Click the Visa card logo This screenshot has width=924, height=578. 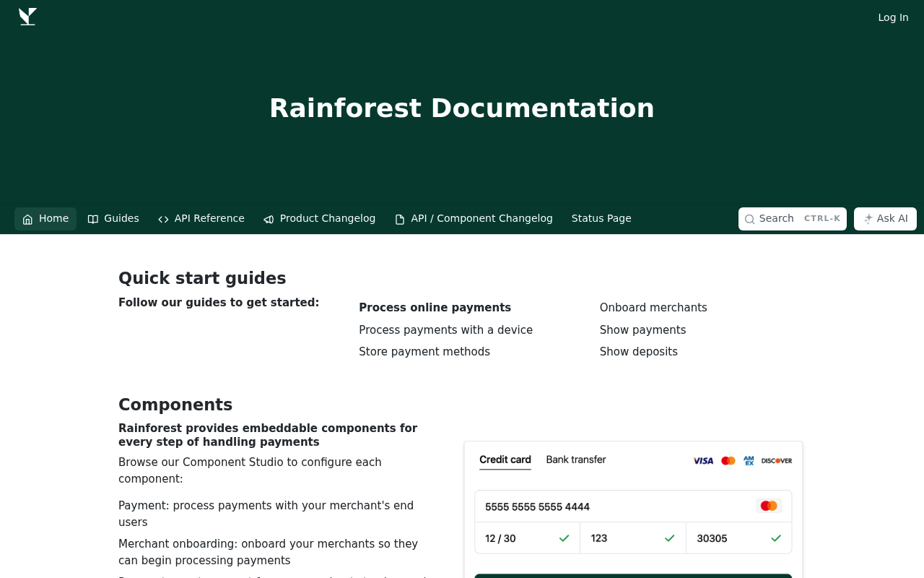pyautogui.click(x=703, y=461)
